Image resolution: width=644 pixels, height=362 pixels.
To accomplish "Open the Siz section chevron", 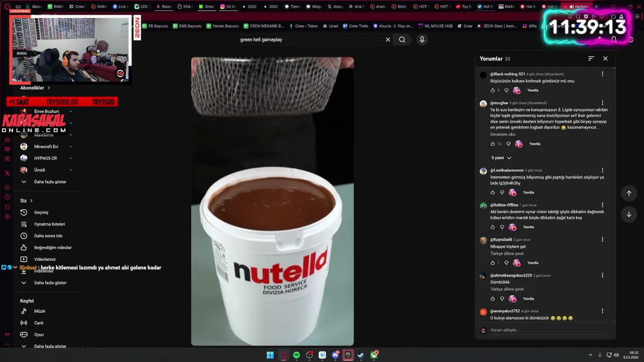I will coord(31,201).
